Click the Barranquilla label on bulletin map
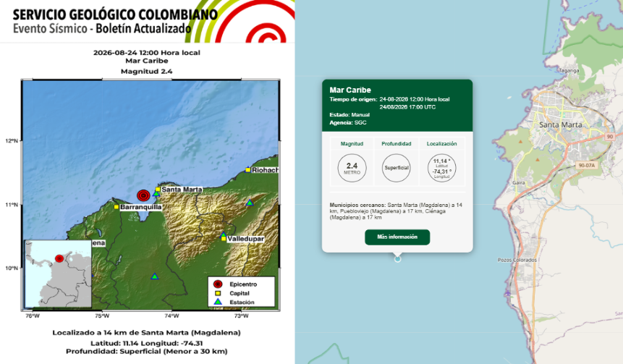623x364 pixels. click(x=140, y=207)
